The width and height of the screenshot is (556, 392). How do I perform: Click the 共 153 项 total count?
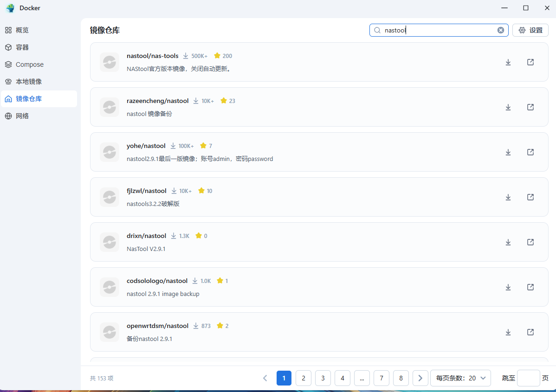click(x=102, y=378)
